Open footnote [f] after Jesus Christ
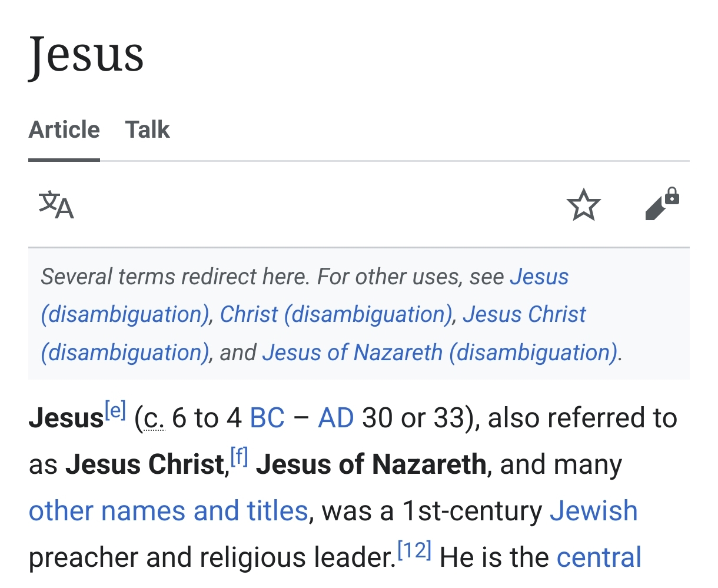 [x=239, y=456]
